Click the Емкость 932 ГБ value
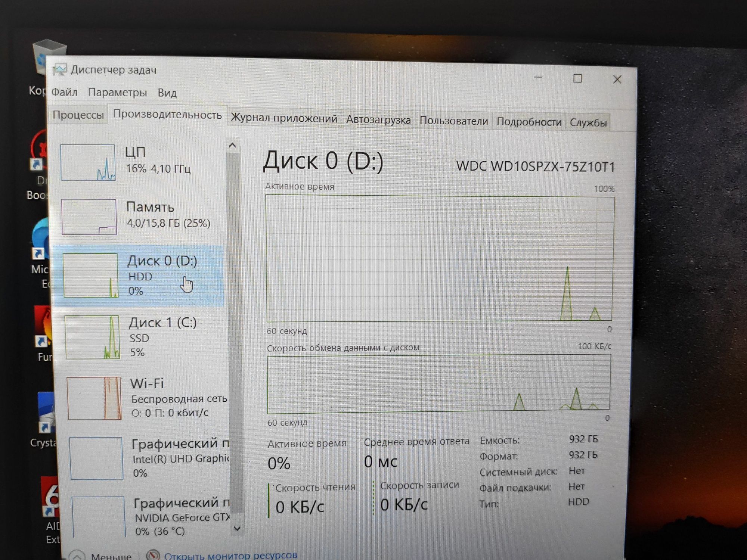This screenshot has width=747, height=560. coord(583,439)
